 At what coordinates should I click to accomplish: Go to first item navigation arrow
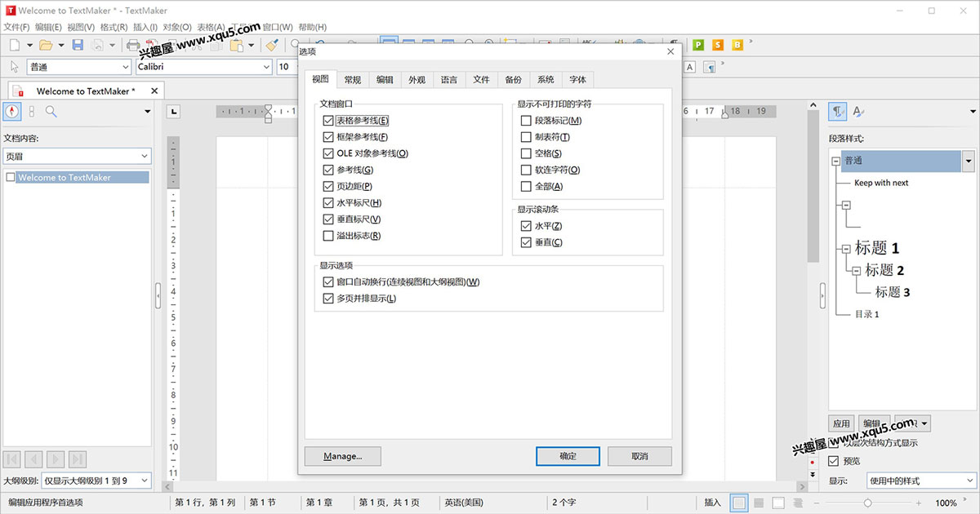pyautogui.click(x=12, y=459)
